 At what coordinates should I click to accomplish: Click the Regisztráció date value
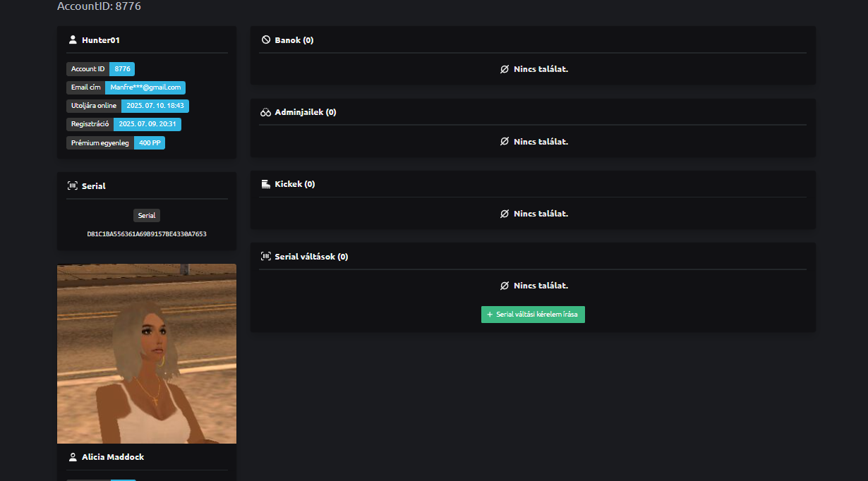pyautogui.click(x=147, y=124)
